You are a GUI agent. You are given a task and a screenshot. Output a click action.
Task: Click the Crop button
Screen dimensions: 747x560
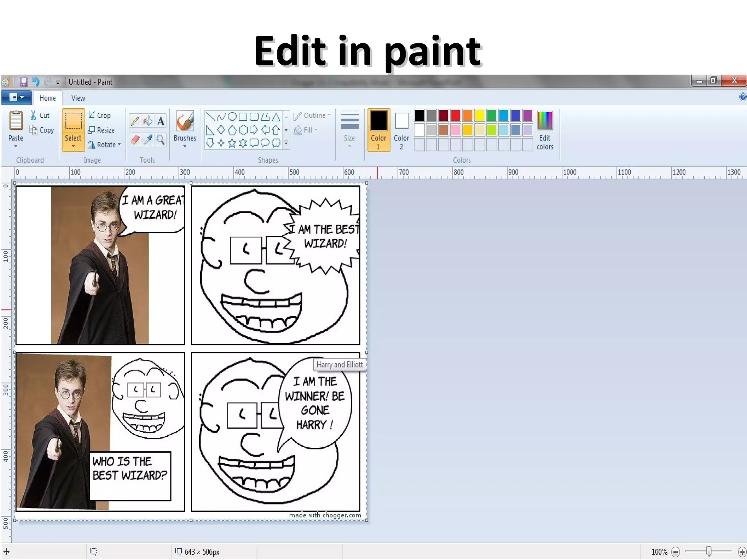pyautogui.click(x=99, y=115)
